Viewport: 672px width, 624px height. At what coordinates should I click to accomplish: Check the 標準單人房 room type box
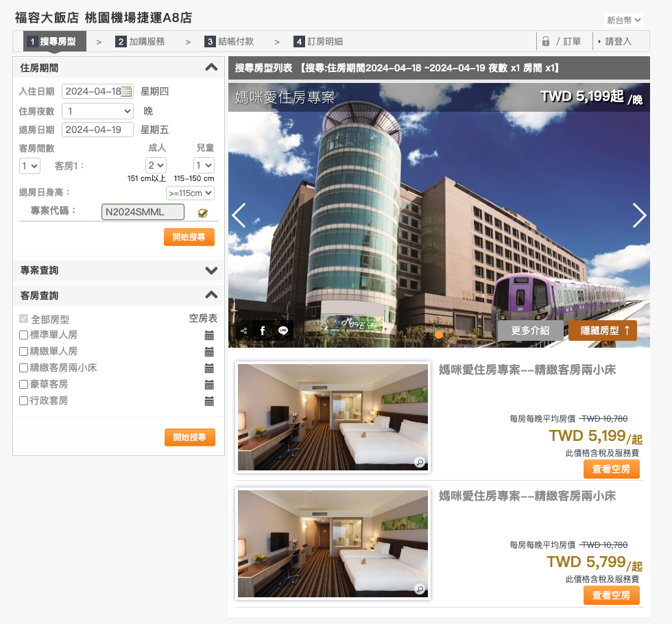tap(24, 335)
